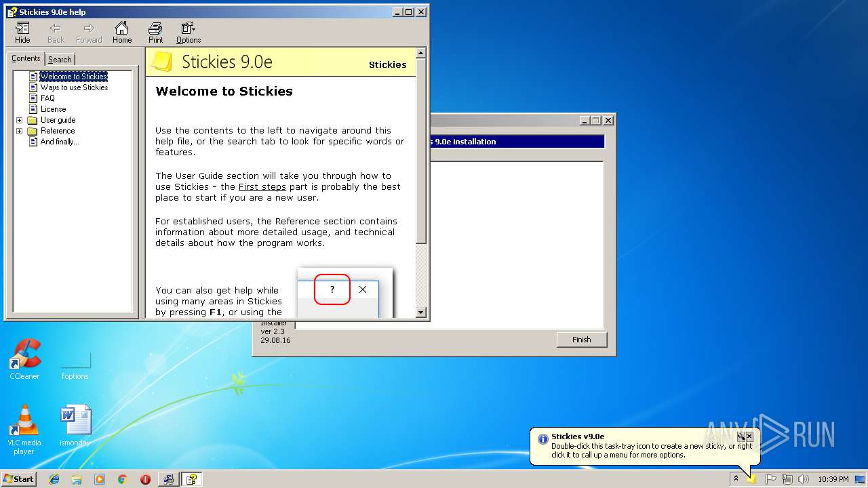Screen dimensions: 868x488
Task: Select the foptions desktop item
Action: [75, 366]
